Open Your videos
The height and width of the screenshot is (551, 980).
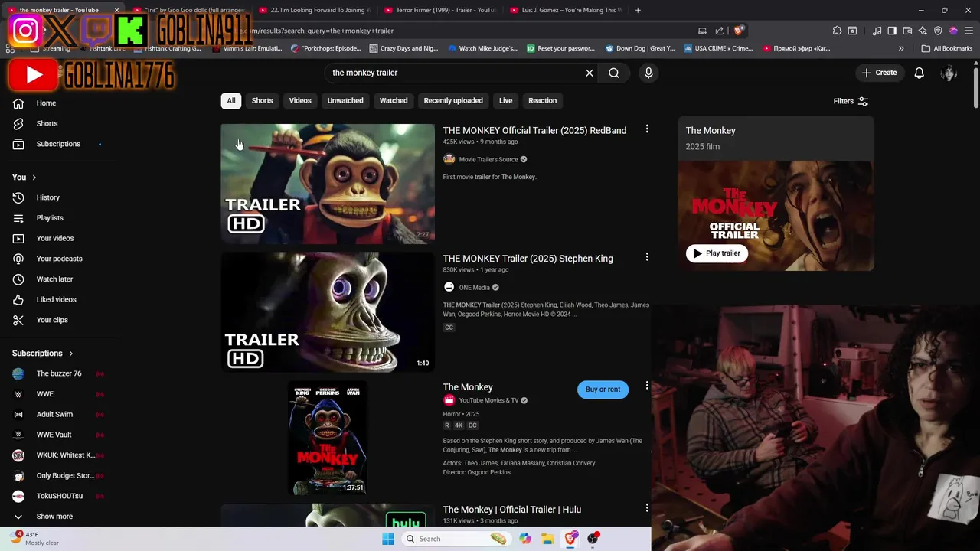(55, 238)
